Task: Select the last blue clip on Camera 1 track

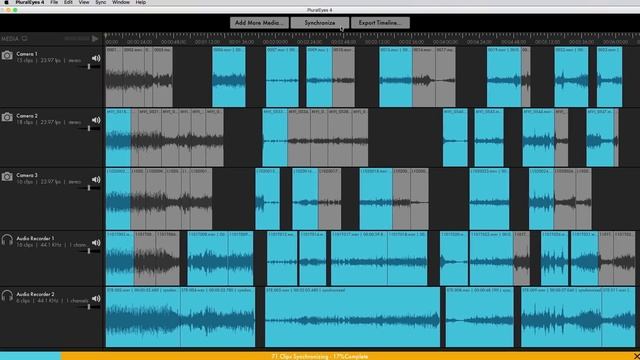Action: pos(609,77)
